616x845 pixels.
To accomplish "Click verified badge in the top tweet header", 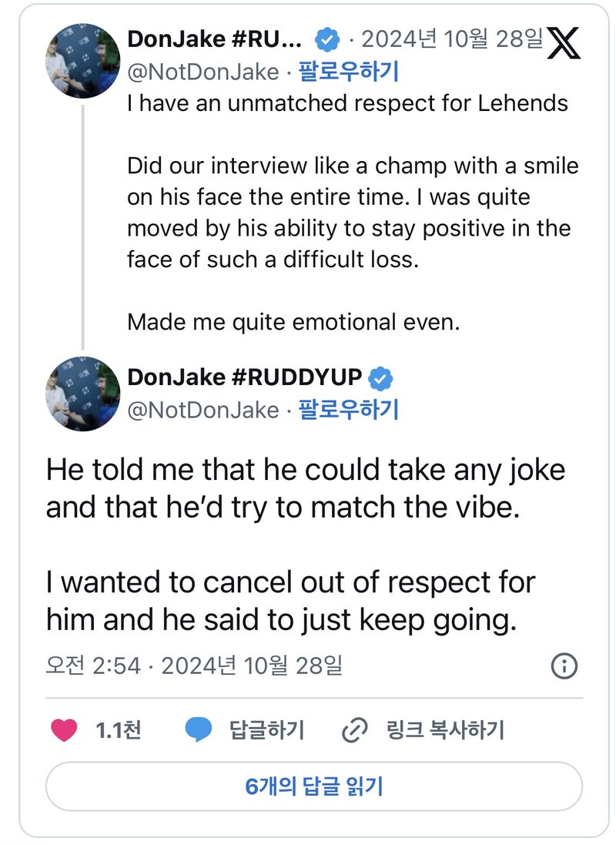I will click(x=330, y=39).
